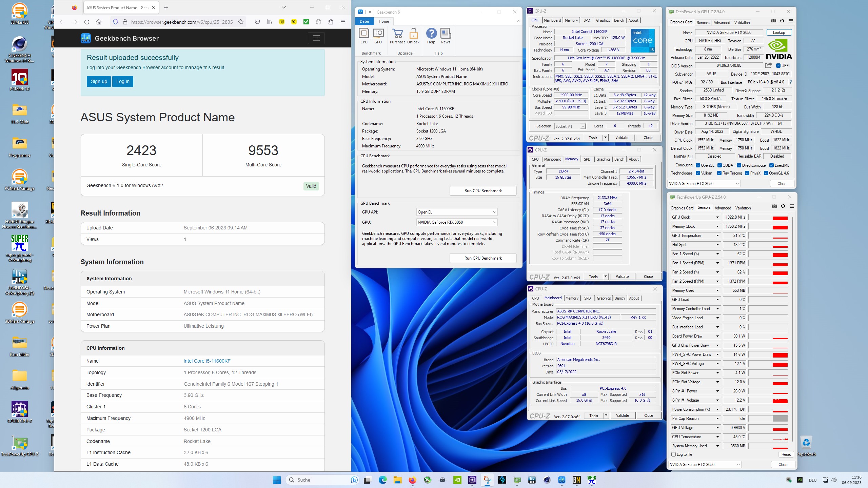Screen dimensions: 868x488
Task: Go to Firefox home page icon
Action: [99, 22]
